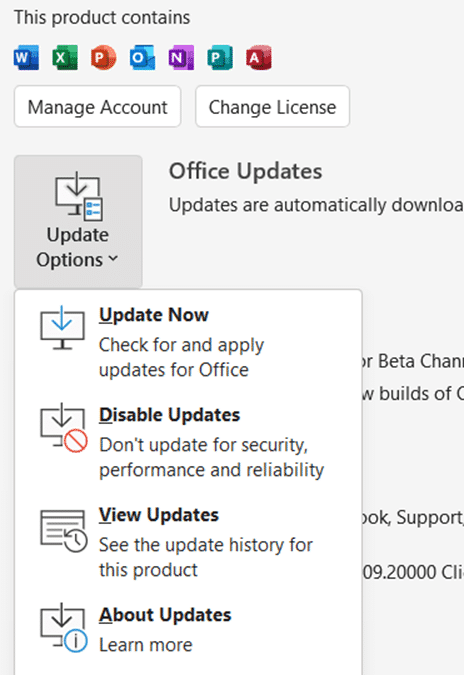Select View Updates menu item
Screen dimensions: 464x675
(188, 542)
